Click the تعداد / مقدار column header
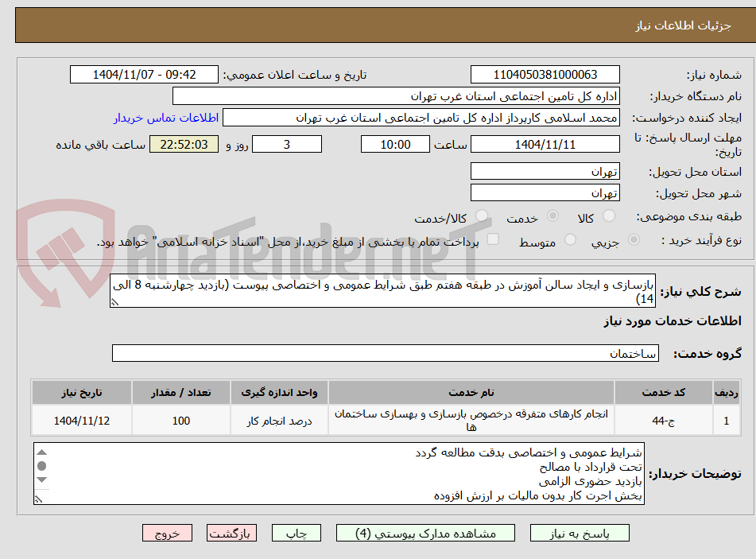756x559 pixels. point(180,392)
